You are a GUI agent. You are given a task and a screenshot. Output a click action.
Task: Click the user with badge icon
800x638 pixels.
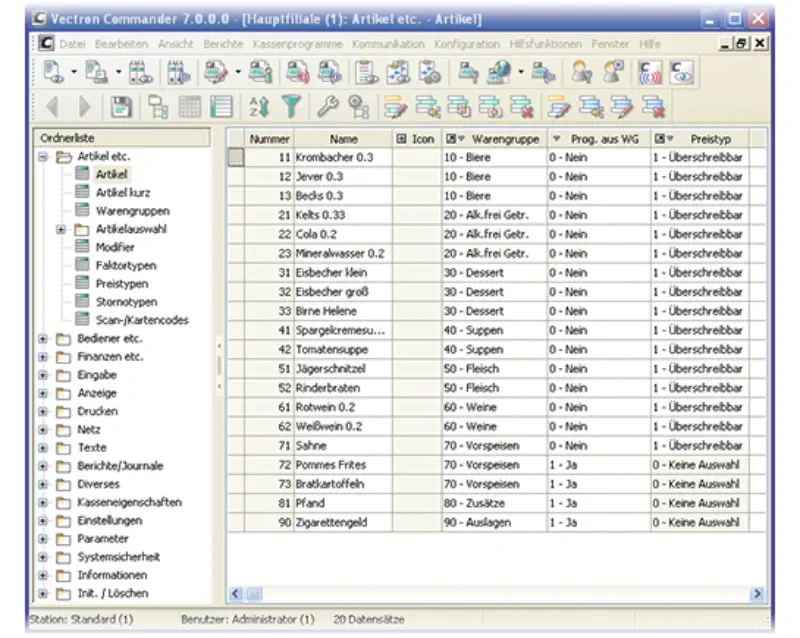click(613, 72)
